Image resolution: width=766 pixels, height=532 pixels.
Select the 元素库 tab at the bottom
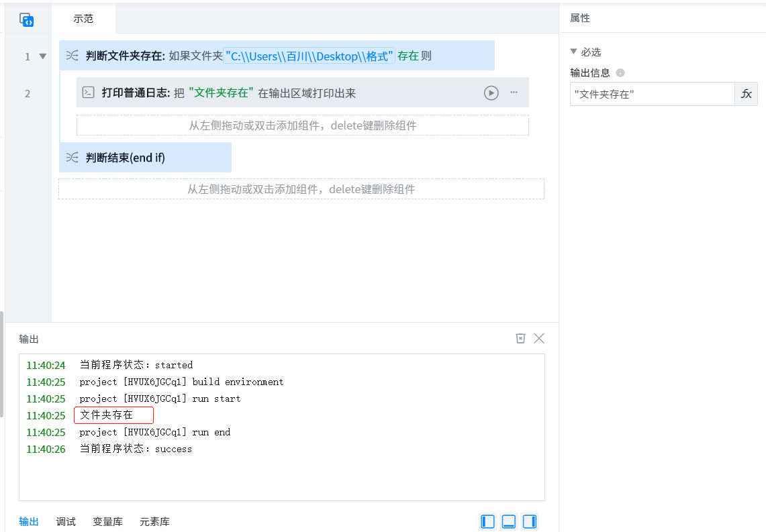154,521
